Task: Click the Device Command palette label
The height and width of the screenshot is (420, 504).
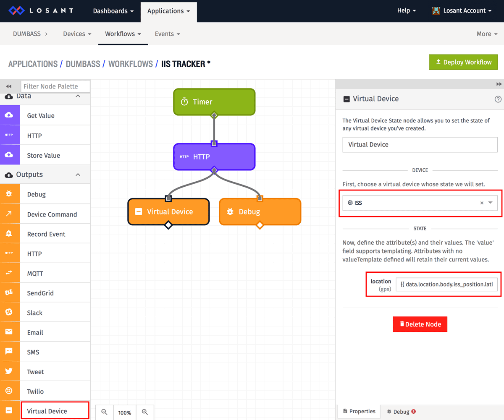Action: [x=52, y=214]
